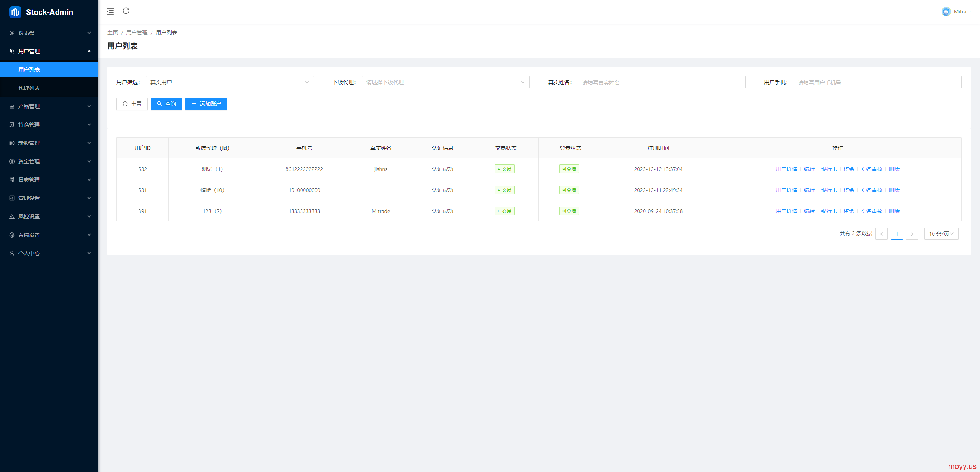Image resolution: width=980 pixels, height=472 pixels.
Task: Collapse the sidebar with the menu-fold icon
Action: 110,11
